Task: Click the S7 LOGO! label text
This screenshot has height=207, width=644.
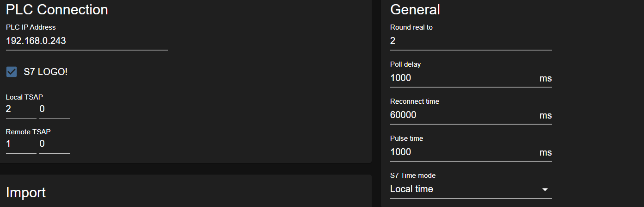Action: [45, 72]
